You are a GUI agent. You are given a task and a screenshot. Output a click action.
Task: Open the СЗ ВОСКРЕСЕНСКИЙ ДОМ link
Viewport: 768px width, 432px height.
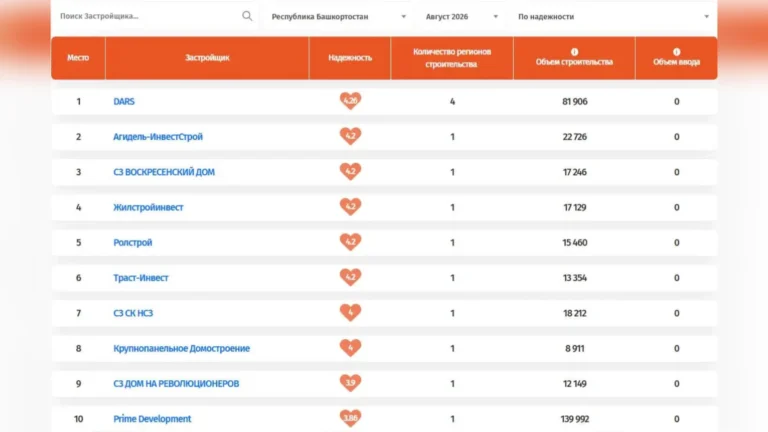click(x=164, y=172)
